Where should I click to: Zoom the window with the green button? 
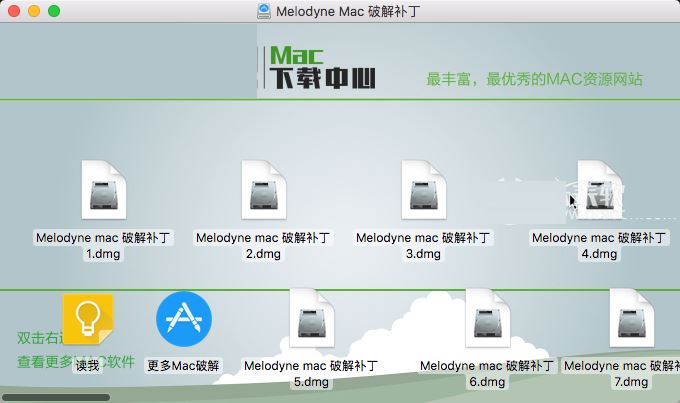tap(54, 11)
